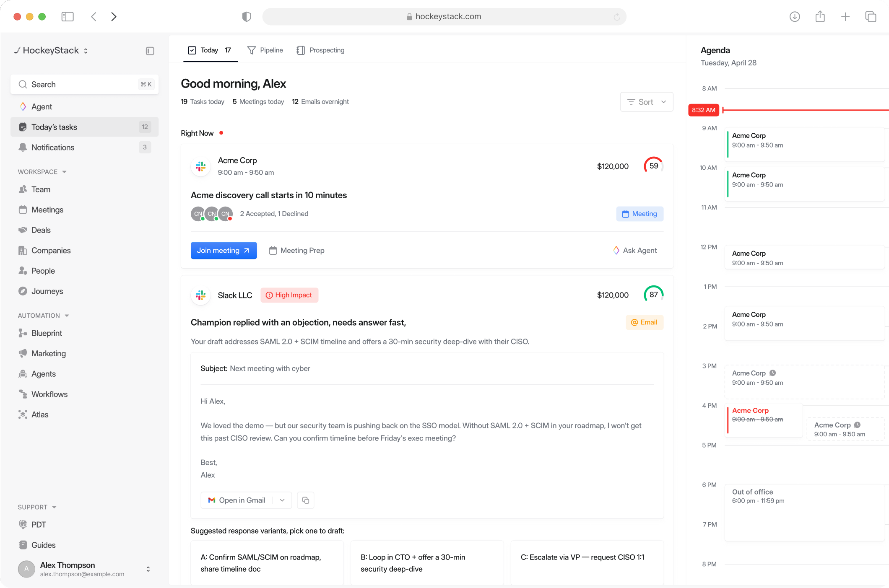Viewport: 889px width, 588px height.
Task: Show browser tab overview icon
Action: [x=871, y=17]
